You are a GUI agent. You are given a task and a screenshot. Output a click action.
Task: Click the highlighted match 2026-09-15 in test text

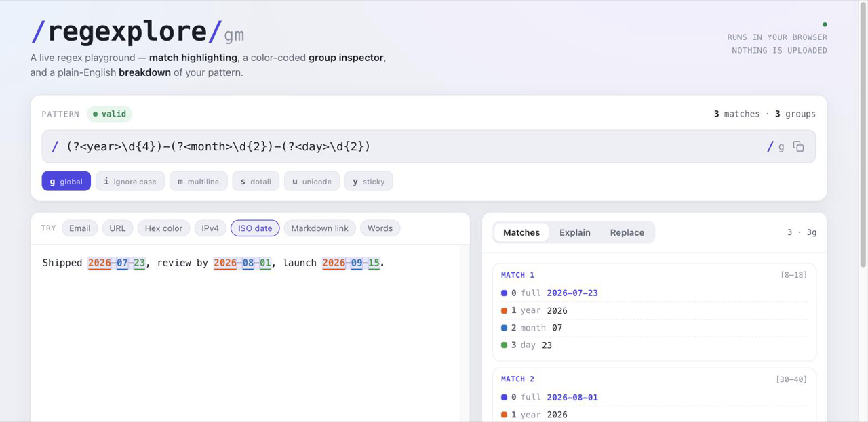pos(351,263)
